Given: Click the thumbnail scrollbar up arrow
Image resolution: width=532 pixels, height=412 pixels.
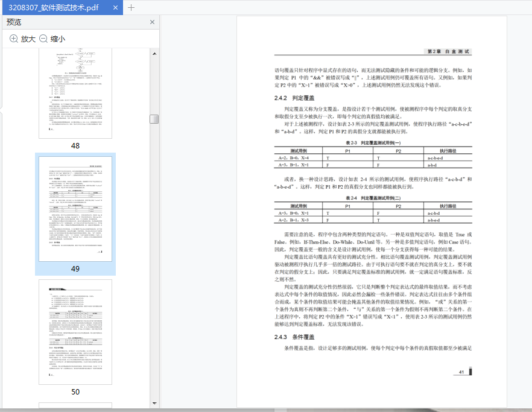Looking at the screenshot, I should [x=154, y=54].
